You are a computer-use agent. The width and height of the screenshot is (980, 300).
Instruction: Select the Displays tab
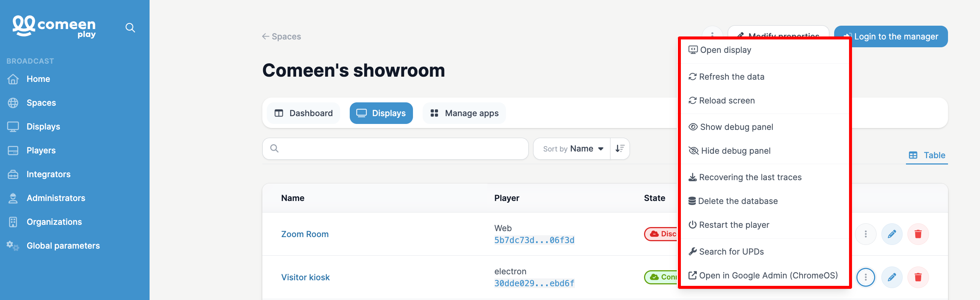pos(381,113)
